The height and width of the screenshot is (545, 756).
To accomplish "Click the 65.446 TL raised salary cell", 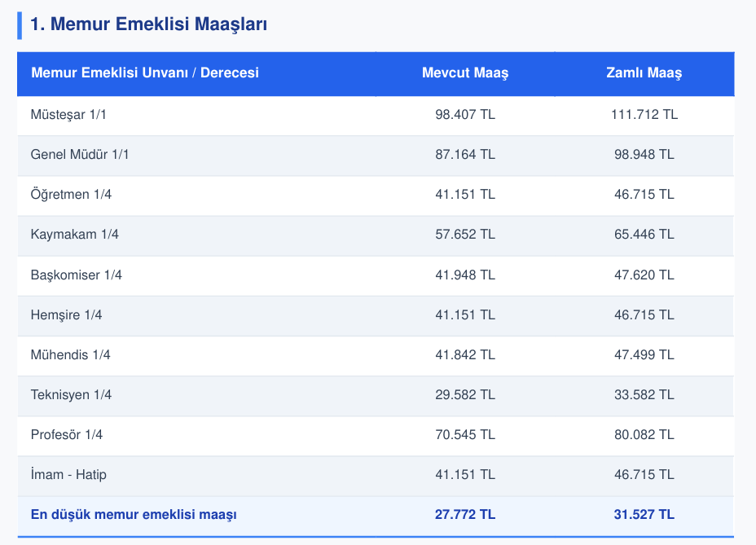I will [x=644, y=235].
